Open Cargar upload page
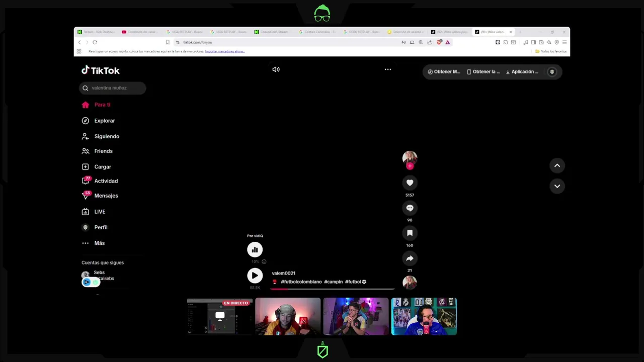The image size is (644, 362). [96, 166]
